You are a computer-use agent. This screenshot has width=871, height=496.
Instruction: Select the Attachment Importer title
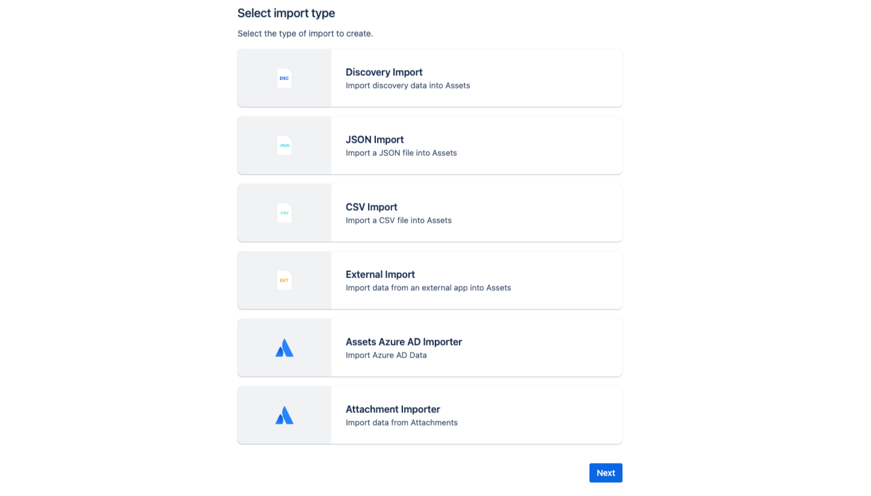coord(393,409)
